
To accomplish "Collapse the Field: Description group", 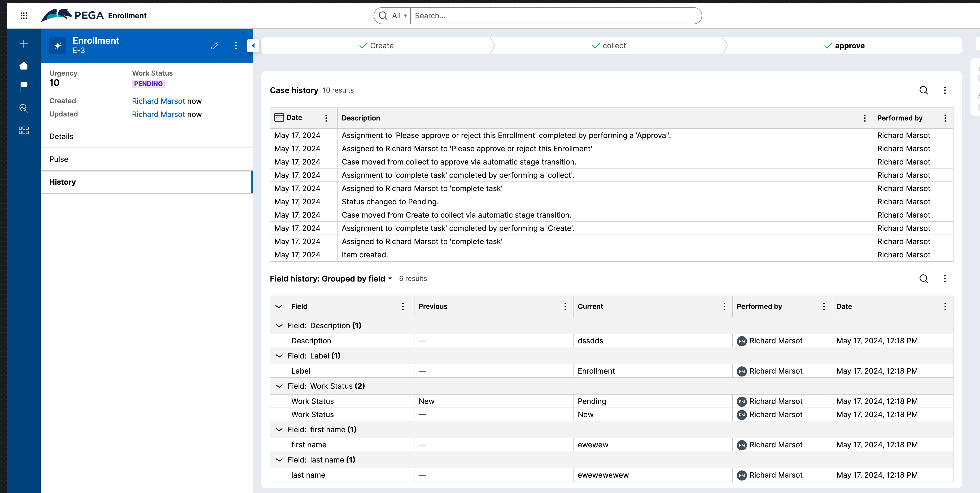I will (279, 326).
